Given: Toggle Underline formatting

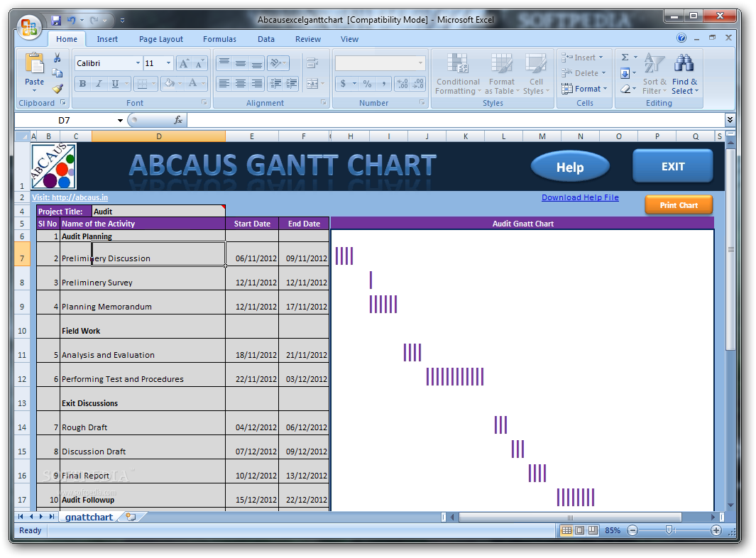Looking at the screenshot, I should (x=115, y=84).
